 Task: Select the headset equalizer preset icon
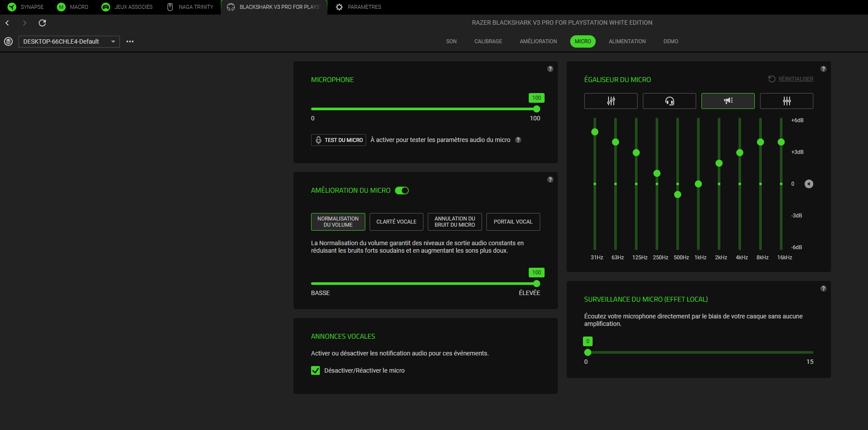(669, 101)
